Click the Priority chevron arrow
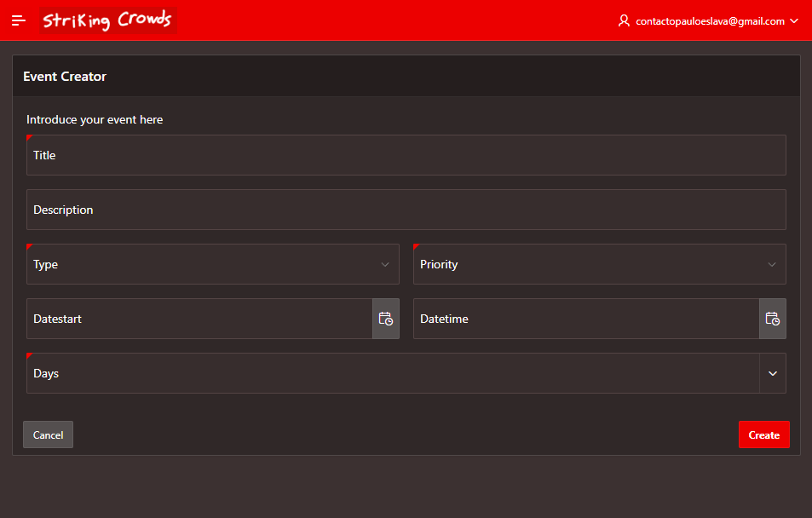812x518 pixels. coord(772,264)
